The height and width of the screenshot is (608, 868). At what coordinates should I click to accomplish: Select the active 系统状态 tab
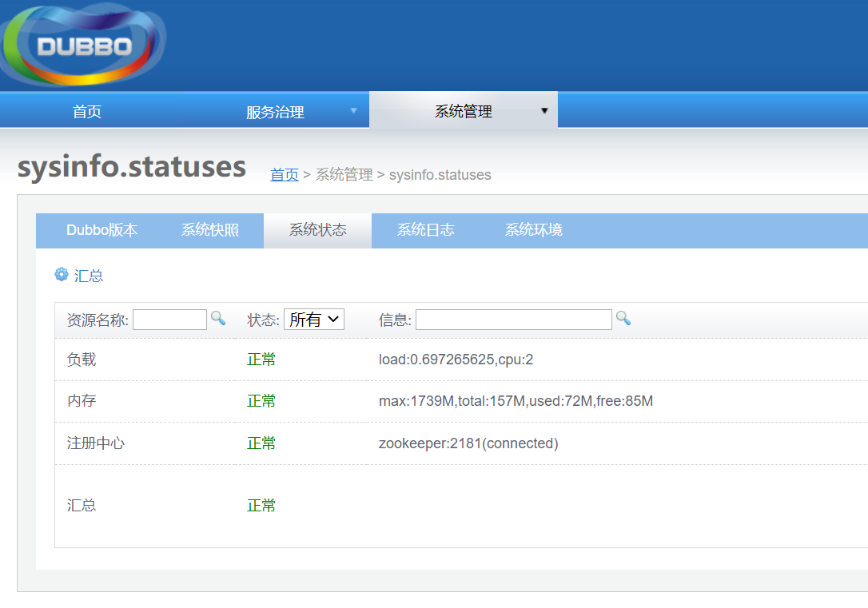(x=317, y=230)
